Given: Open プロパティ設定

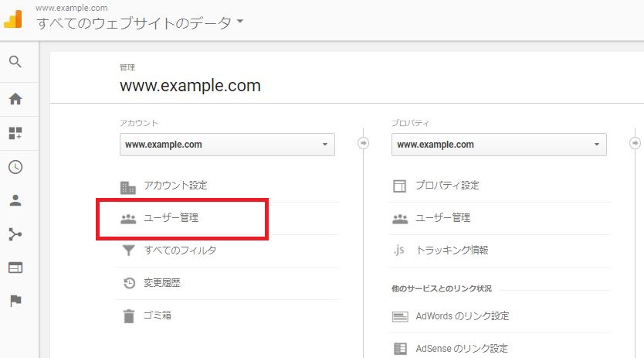Looking at the screenshot, I should [447, 186].
